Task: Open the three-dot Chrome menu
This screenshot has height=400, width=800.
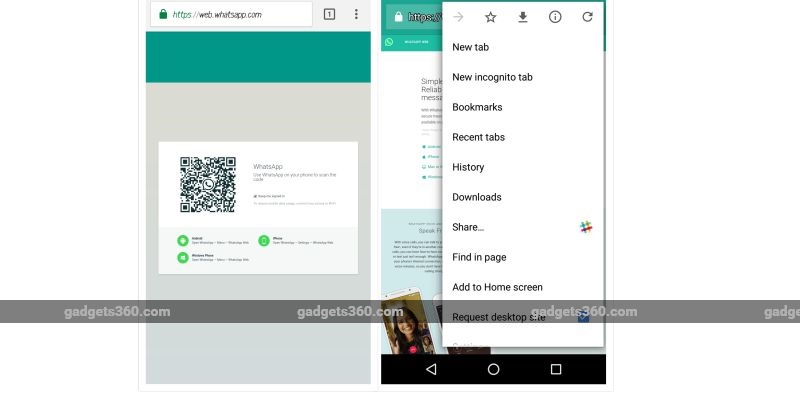Action: tap(356, 14)
